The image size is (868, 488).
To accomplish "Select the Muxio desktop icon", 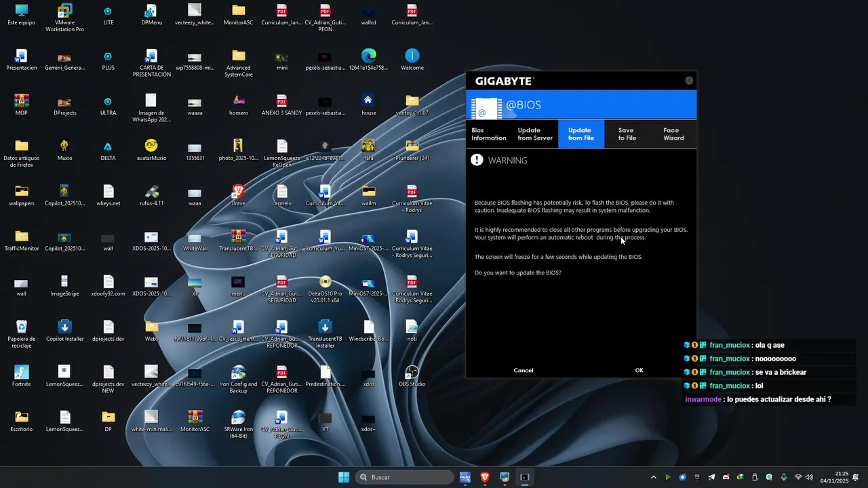I will 65,150.
